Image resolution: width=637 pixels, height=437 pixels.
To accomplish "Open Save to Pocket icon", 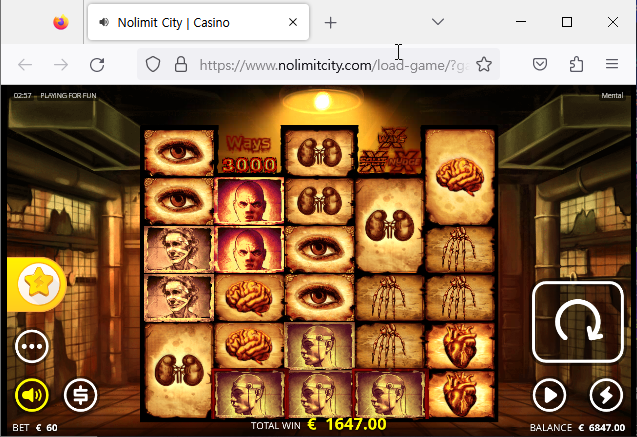I will click(540, 64).
